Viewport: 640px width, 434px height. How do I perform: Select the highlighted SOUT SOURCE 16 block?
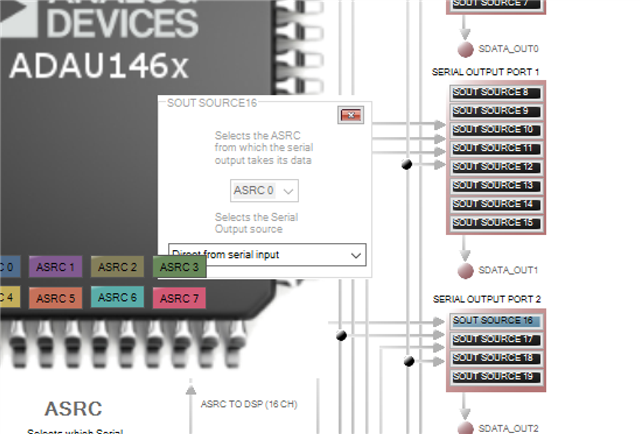point(496,321)
